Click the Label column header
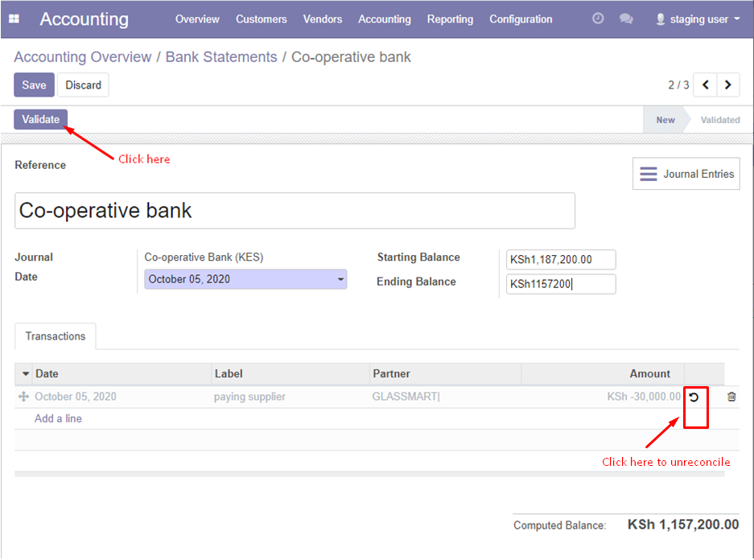The height and width of the screenshot is (560, 754). coord(290,373)
